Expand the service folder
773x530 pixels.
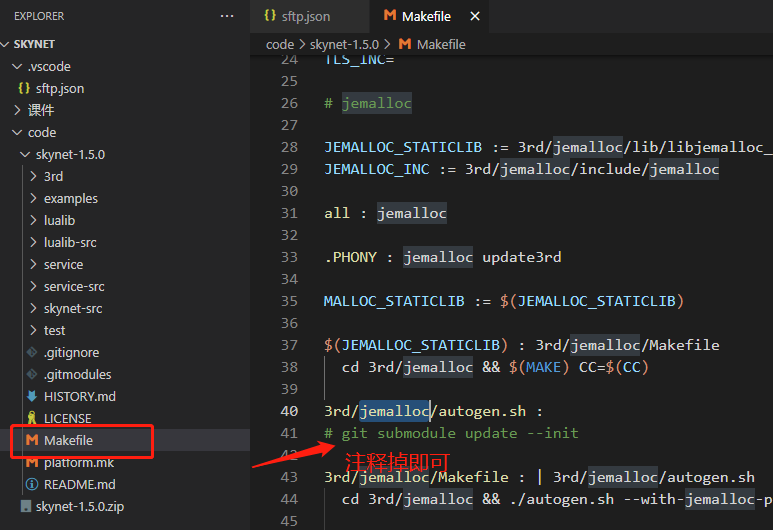34,264
